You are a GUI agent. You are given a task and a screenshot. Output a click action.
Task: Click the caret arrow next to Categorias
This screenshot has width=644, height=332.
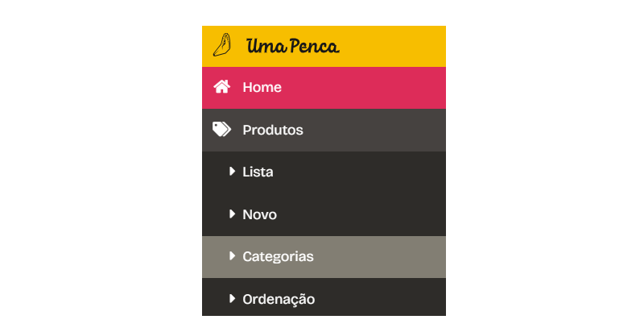pyautogui.click(x=232, y=256)
